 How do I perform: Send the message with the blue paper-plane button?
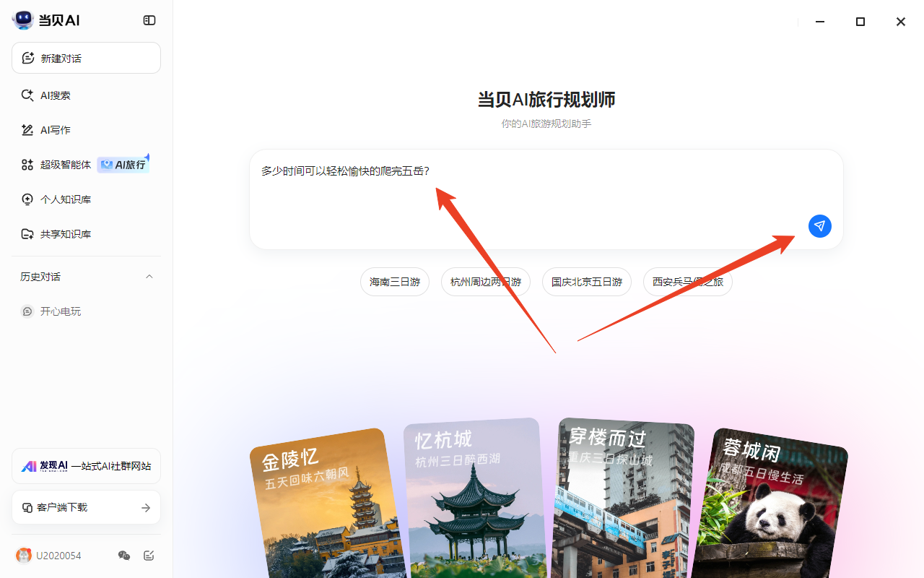tap(820, 226)
